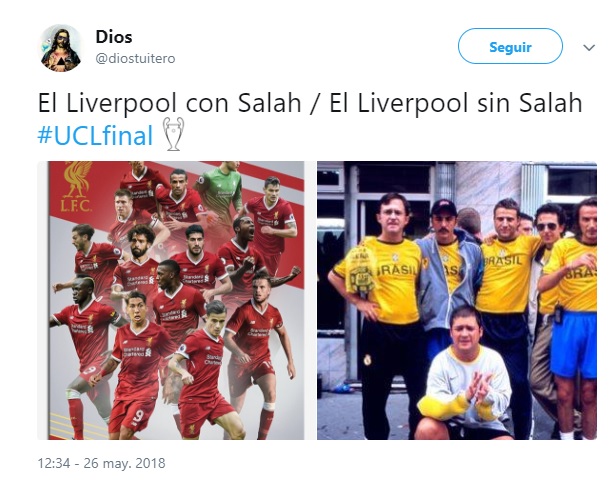Follow the account with Seguir button
613x485 pixels.
pyautogui.click(x=510, y=47)
